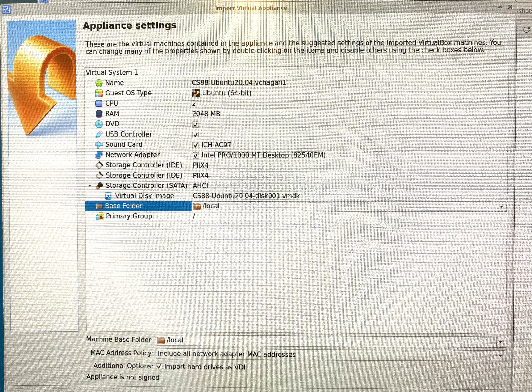The height and width of the screenshot is (392, 532).
Task: Click the /local Machine Base Folder field
Action: [331, 341]
